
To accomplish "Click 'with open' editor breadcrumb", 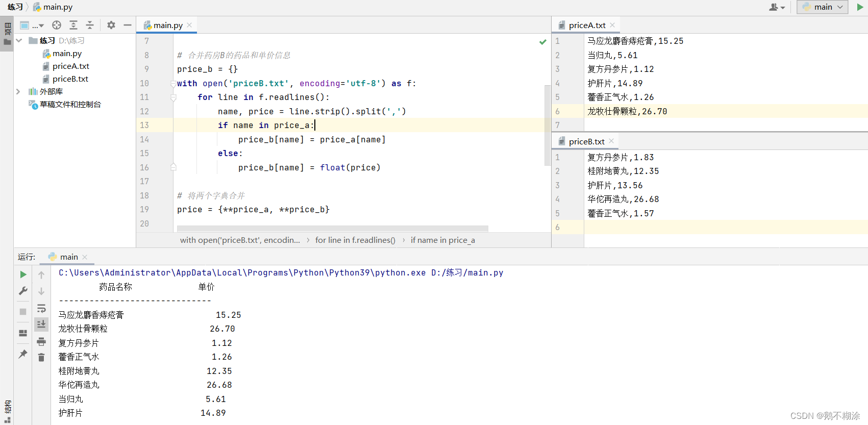I will pos(240,240).
